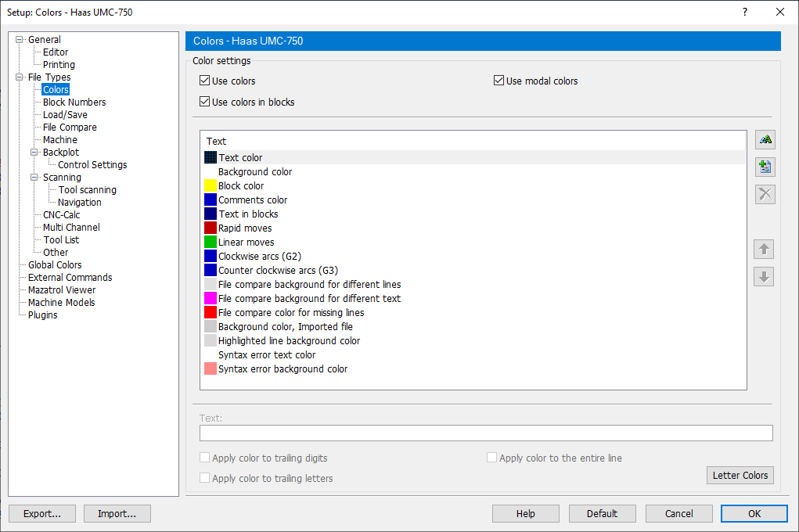Select Tool List in the tree

pyautogui.click(x=61, y=239)
